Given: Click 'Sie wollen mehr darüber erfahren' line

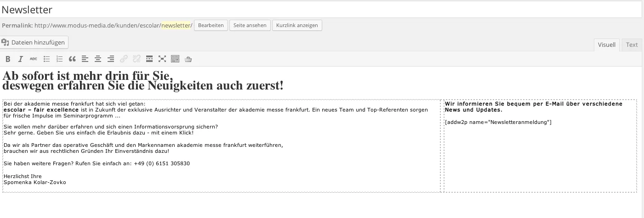Looking at the screenshot, I should click(110, 126).
